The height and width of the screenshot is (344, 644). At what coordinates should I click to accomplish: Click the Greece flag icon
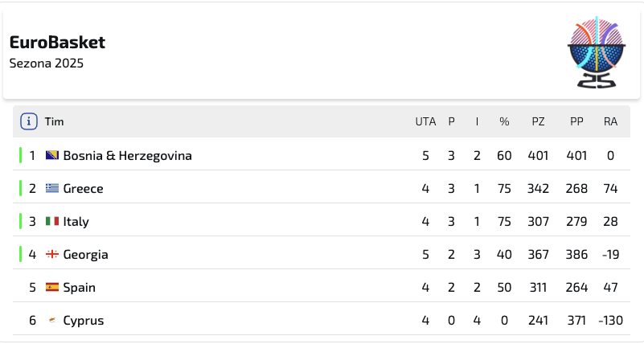coord(52,188)
